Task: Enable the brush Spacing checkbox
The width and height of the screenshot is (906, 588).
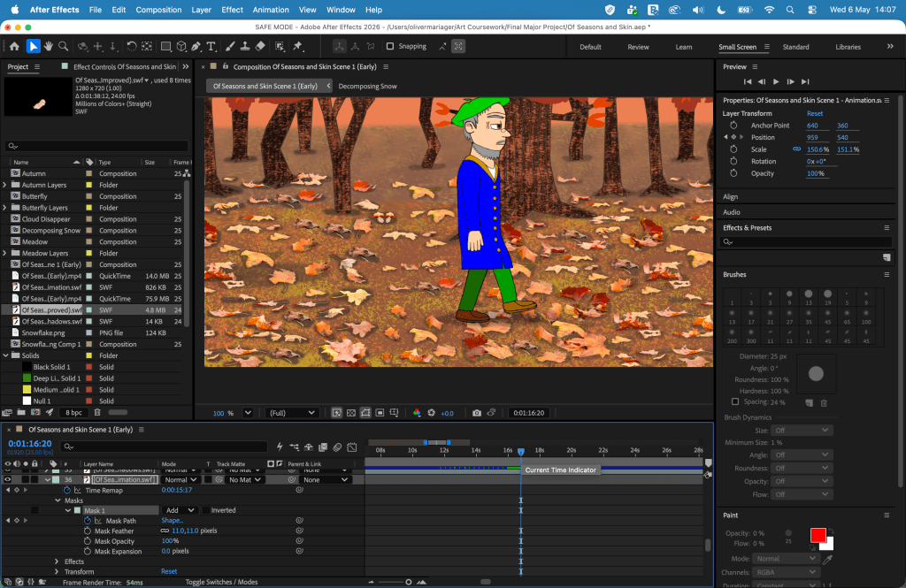Action: [x=735, y=401]
